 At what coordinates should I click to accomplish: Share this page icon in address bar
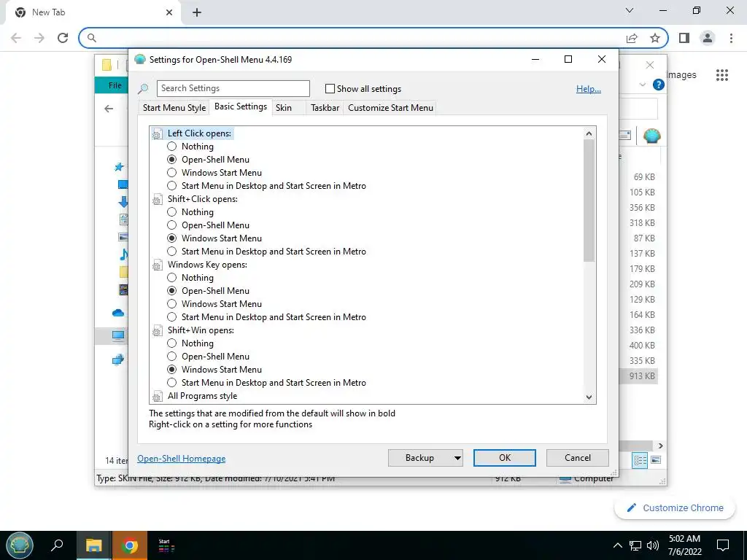click(x=632, y=38)
